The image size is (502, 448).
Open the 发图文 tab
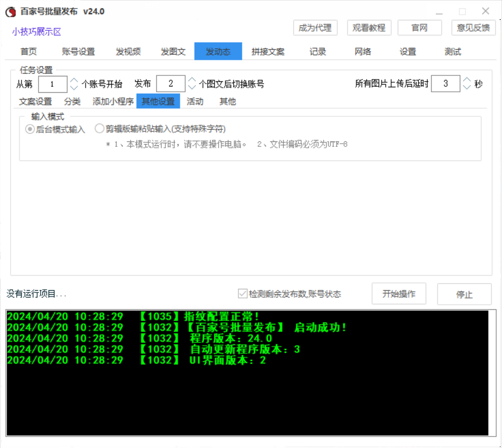coord(173,51)
